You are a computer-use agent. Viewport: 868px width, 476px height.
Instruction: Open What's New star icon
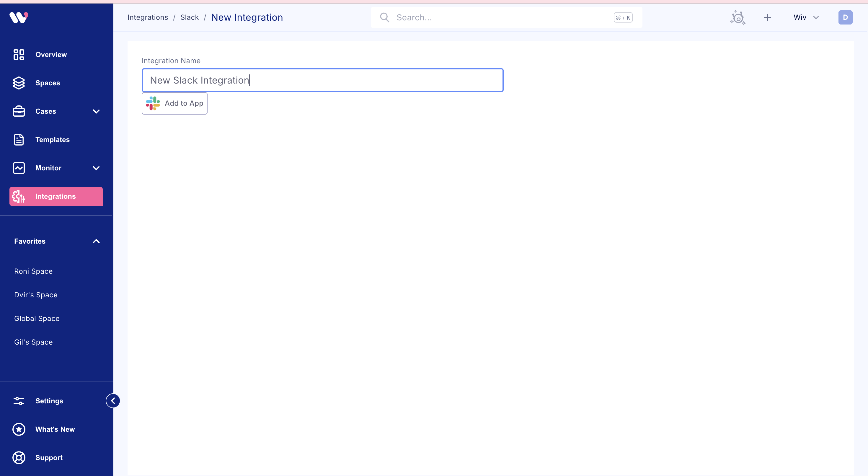pos(19,429)
